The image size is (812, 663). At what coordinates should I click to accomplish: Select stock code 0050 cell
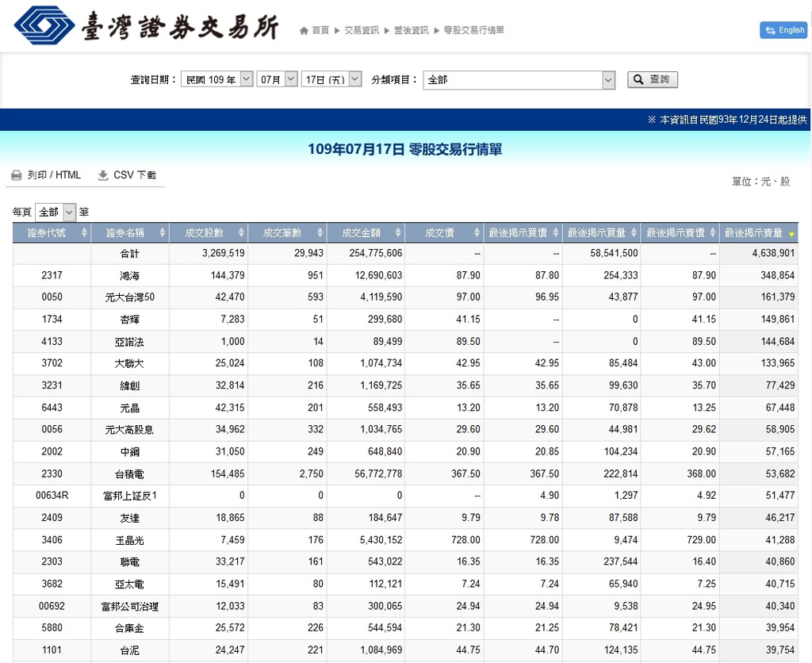click(x=52, y=297)
